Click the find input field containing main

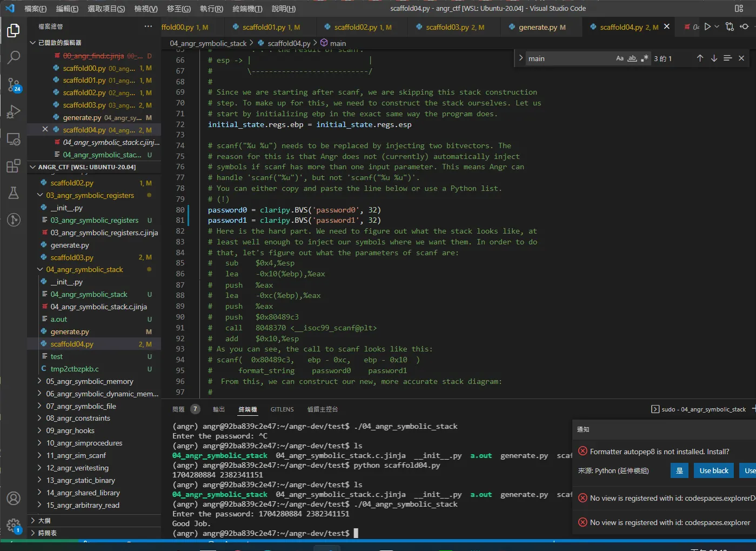point(570,58)
